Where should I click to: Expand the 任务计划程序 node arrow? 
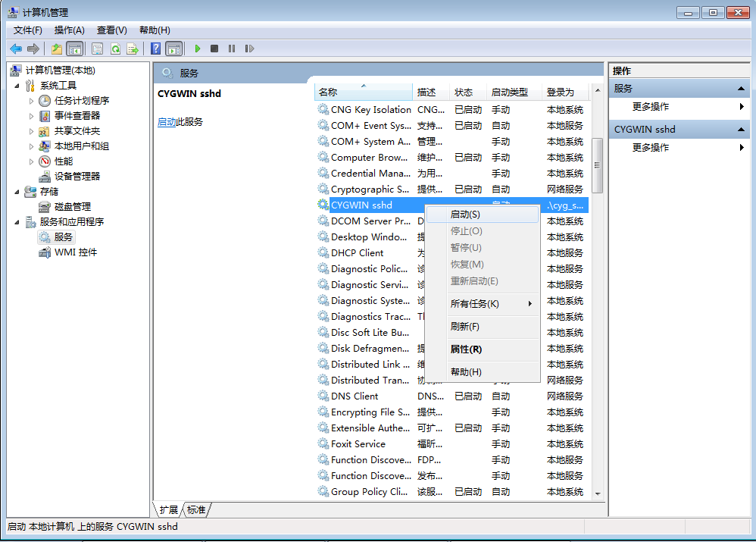[31, 101]
